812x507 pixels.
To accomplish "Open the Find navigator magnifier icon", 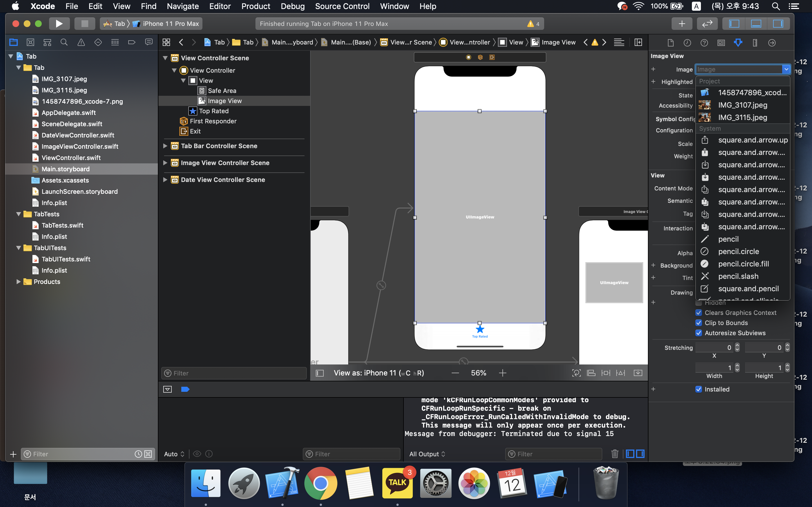I will click(64, 42).
